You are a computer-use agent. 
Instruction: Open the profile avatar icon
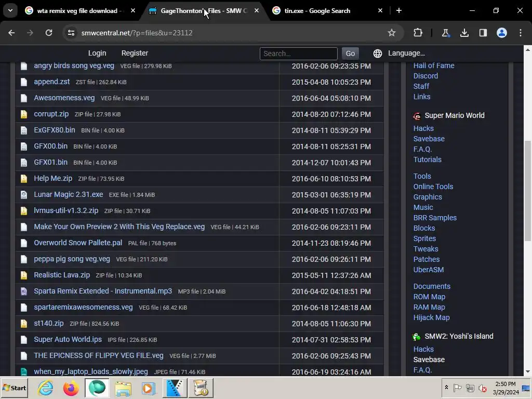[x=502, y=33]
